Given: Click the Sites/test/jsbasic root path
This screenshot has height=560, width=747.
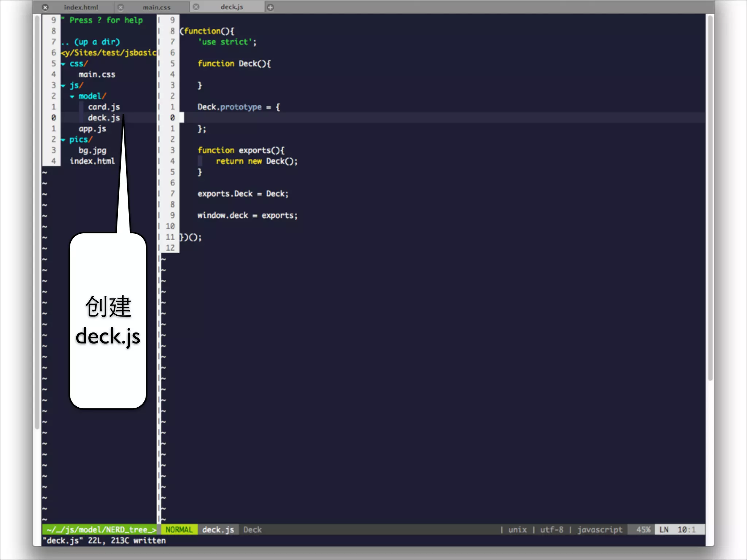Looking at the screenshot, I should tap(109, 53).
